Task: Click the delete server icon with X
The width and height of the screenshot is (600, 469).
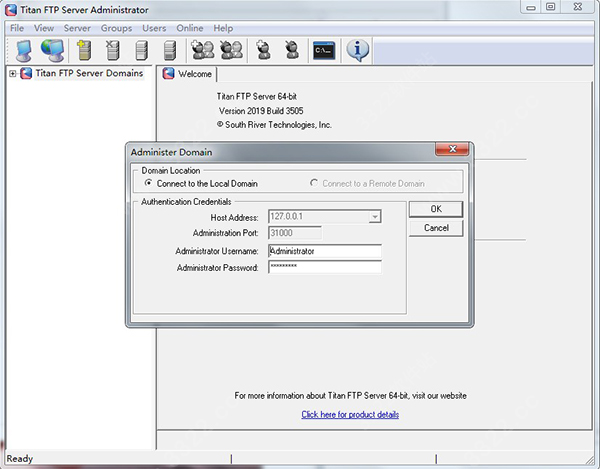Action: point(112,50)
